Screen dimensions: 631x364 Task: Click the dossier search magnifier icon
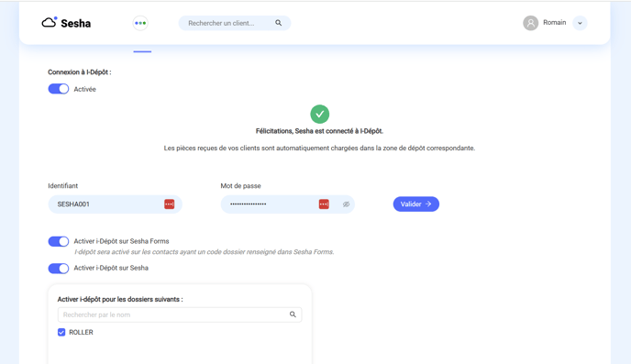click(293, 314)
